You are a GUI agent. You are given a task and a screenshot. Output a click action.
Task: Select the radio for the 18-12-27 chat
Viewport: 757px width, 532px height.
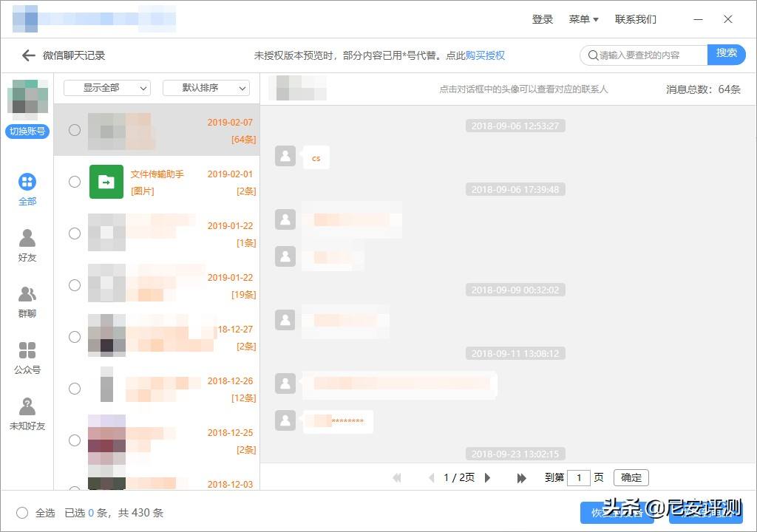pos(75,337)
